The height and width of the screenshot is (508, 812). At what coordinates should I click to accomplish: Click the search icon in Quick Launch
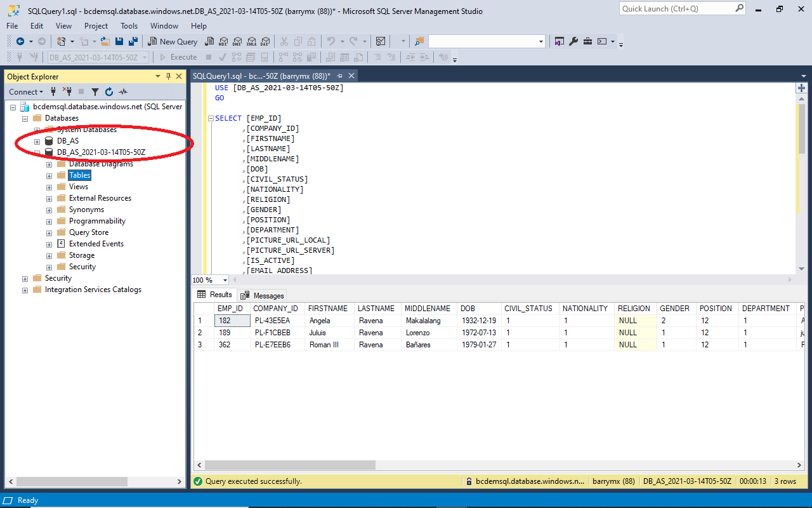tap(739, 8)
